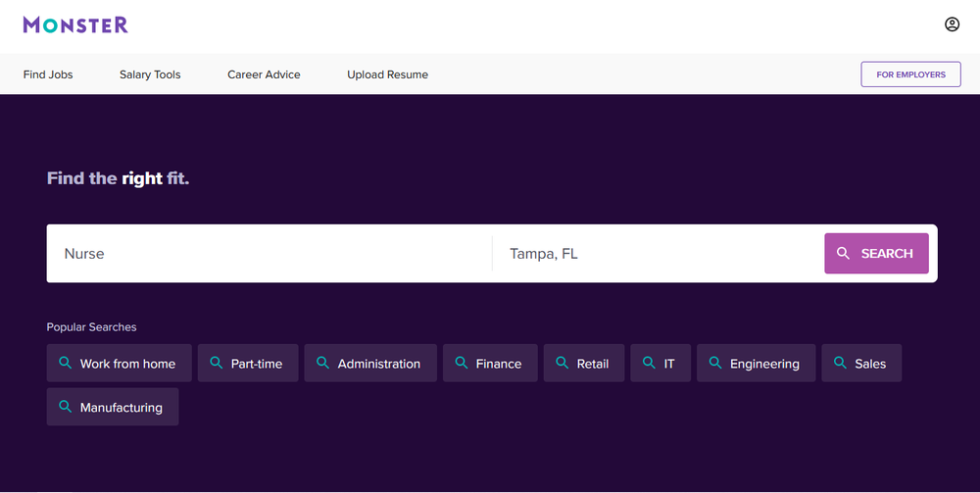Select Work from home label
980x493 pixels.
pyautogui.click(x=127, y=364)
